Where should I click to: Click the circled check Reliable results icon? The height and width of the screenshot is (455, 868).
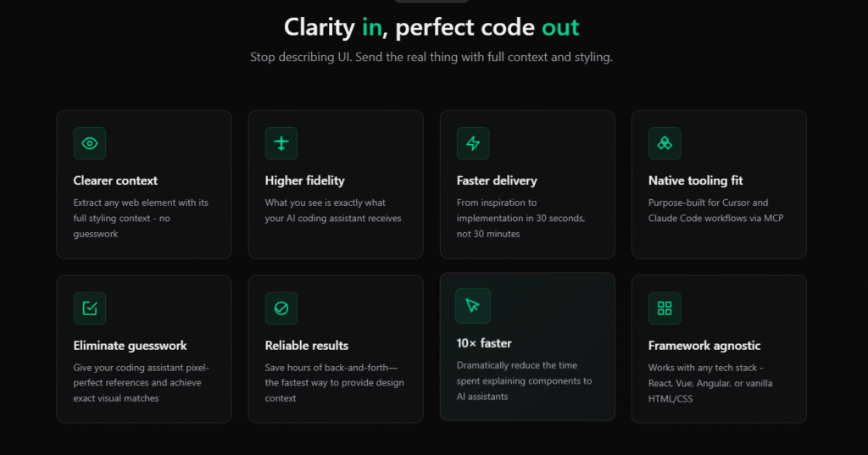(281, 308)
